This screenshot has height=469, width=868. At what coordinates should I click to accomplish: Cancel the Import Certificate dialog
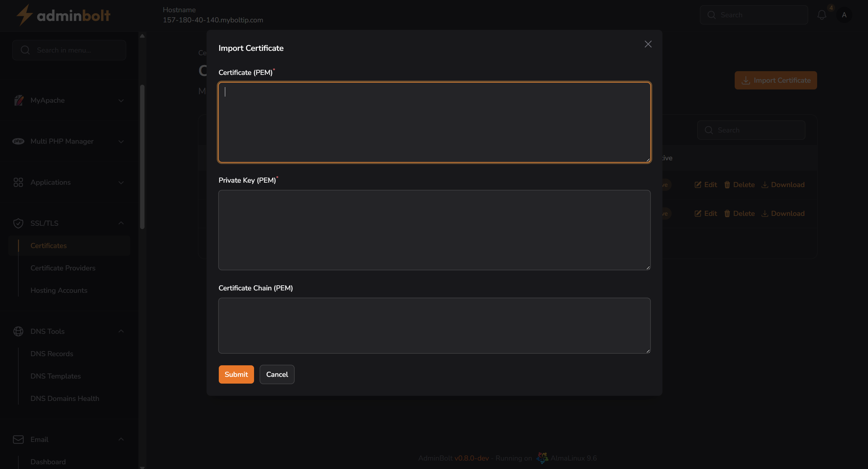coord(277,374)
